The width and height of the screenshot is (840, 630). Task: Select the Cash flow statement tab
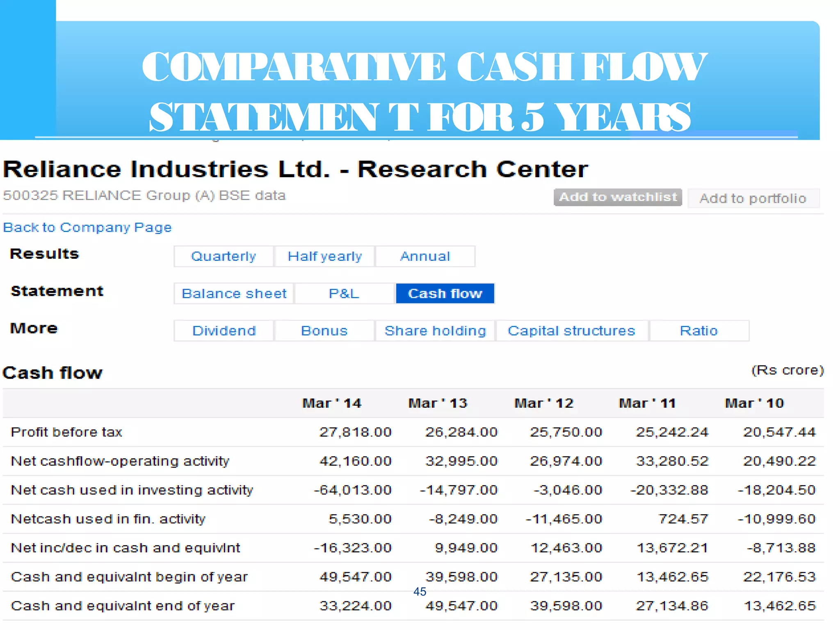pyautogui.click(x=445, y=294)
